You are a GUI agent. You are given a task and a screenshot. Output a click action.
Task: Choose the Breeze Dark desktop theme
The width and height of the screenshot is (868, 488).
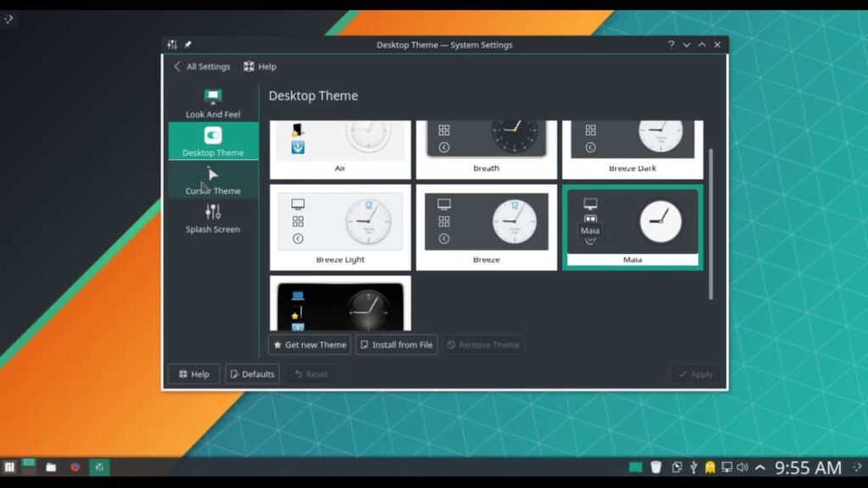point(632,149)
